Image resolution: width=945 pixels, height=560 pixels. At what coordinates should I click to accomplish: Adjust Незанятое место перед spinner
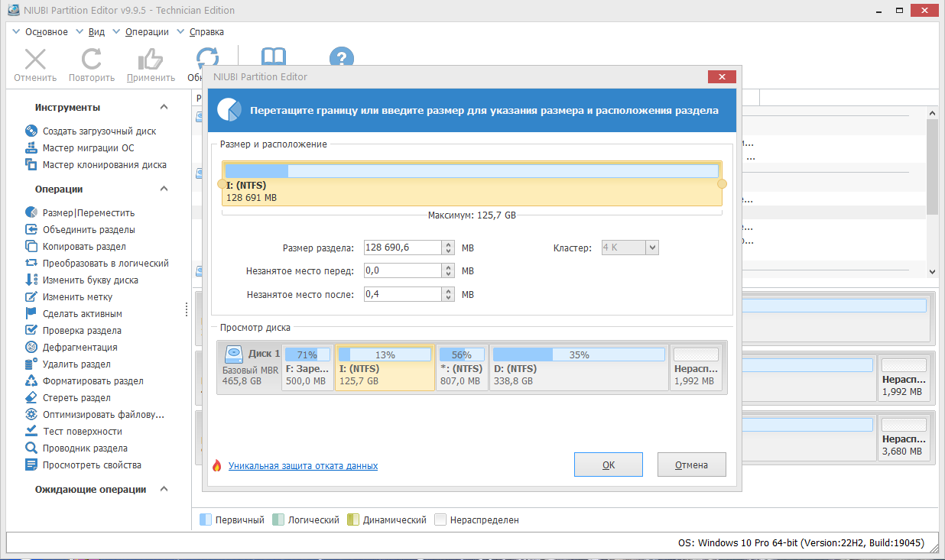(449, 270)
